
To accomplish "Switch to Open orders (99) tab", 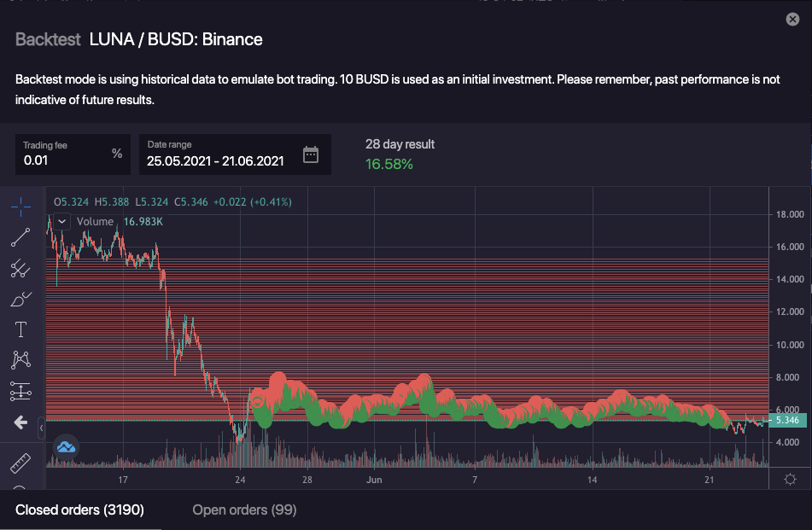I will pyautogui.click(x=244, y=510).
